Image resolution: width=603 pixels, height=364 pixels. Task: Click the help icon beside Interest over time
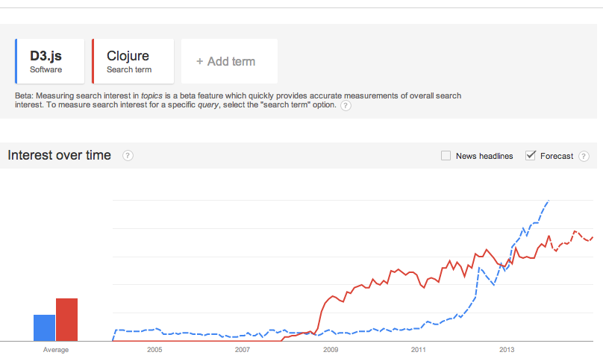(128, 156)
